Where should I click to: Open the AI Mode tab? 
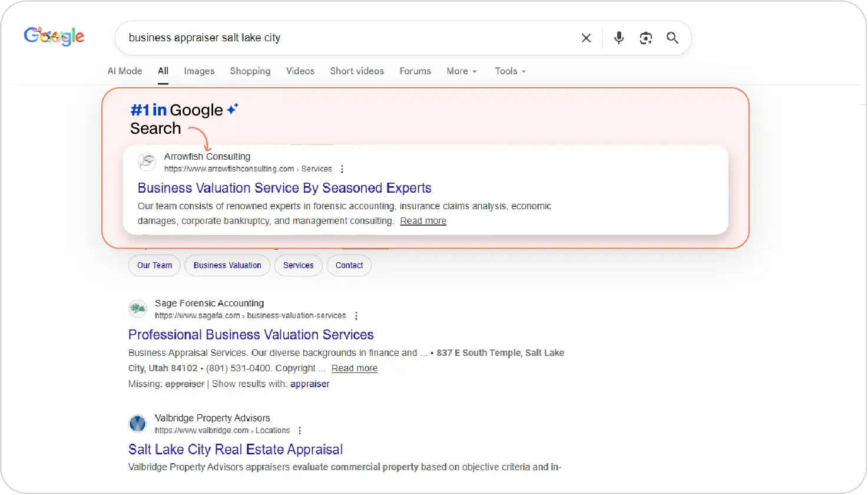point(125,71)
